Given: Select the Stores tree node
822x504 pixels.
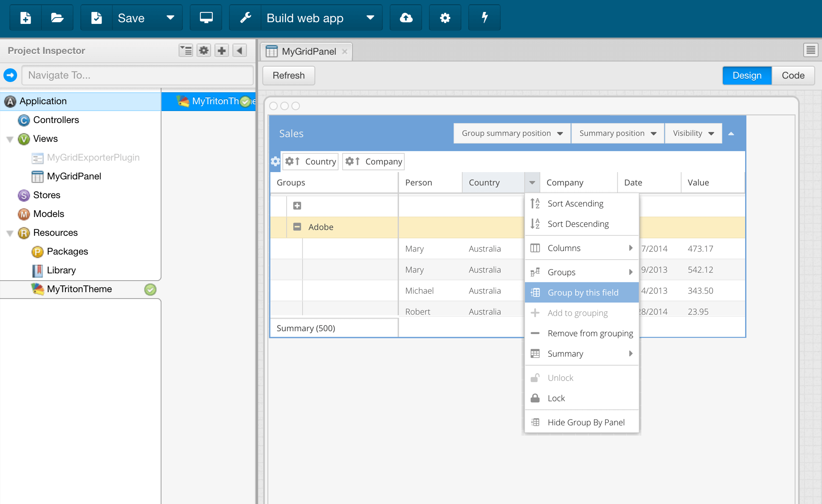Looking at the screenshot, I should click(x=47, y=195).
